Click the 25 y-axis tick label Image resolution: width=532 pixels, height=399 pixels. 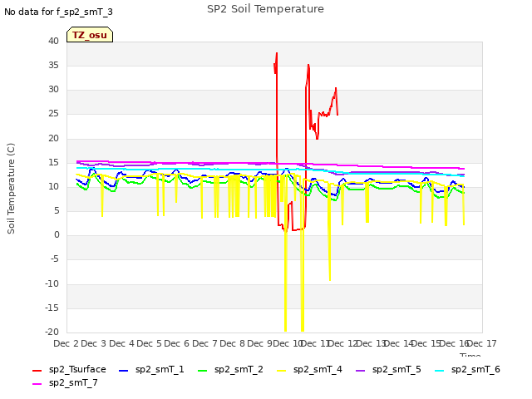53,114
